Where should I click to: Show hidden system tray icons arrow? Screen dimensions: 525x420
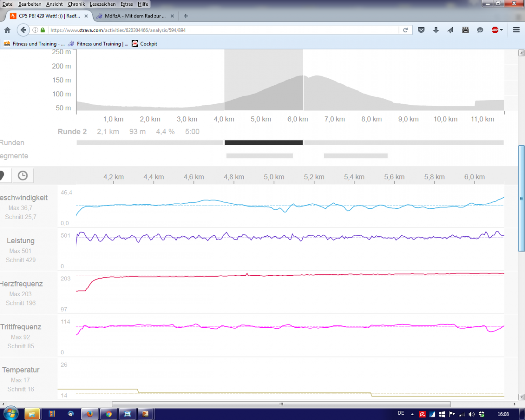(412, 414)
